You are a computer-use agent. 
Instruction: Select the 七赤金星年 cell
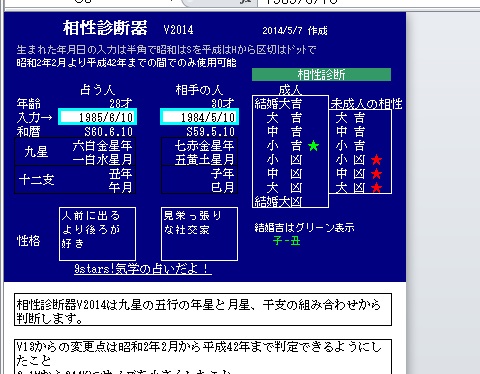pyautogui.click(x=204, y=145)
